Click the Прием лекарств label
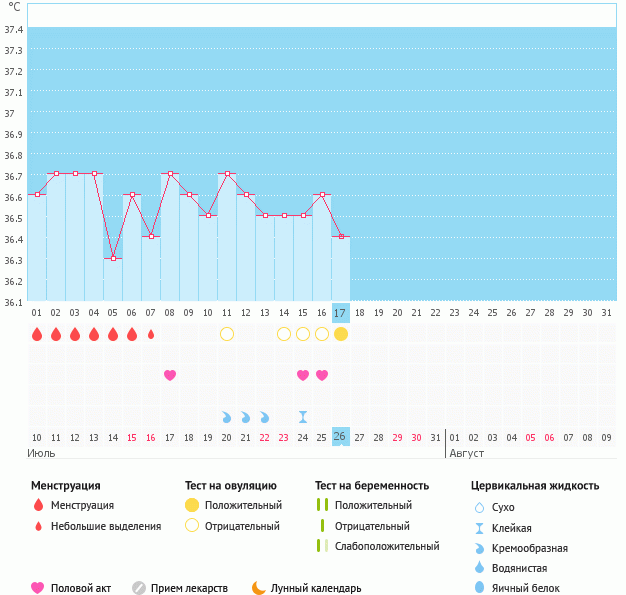626x595 pixels. click(x=189, y=588)
